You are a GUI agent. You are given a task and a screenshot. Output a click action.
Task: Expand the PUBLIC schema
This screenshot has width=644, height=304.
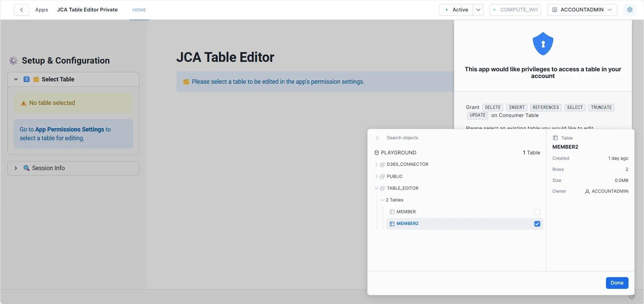377,176
